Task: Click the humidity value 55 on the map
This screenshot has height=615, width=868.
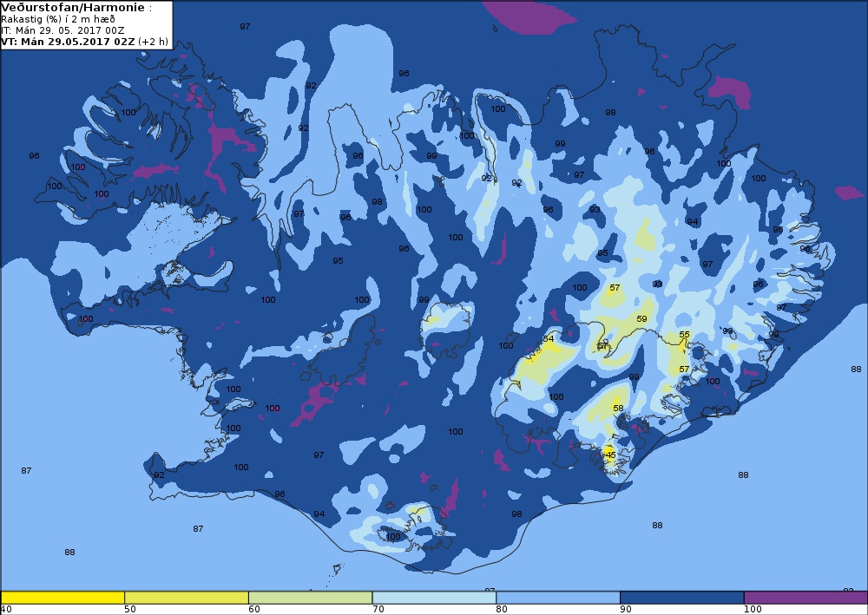Action: pos(685,334)
